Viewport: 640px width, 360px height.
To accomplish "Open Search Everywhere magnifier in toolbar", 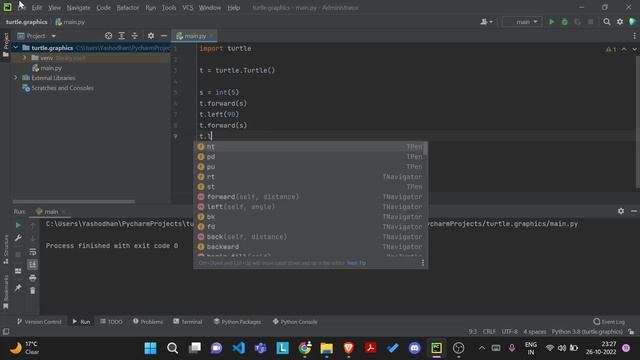I will pyautogui.click(x=607, y=22).
